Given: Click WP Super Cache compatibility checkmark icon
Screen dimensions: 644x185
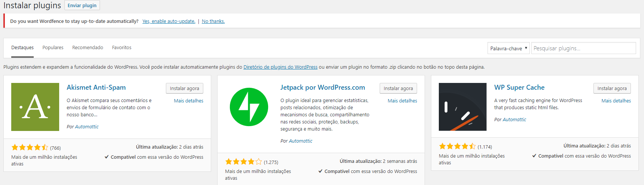Looking at the screenshot, I should coord(534,156).
